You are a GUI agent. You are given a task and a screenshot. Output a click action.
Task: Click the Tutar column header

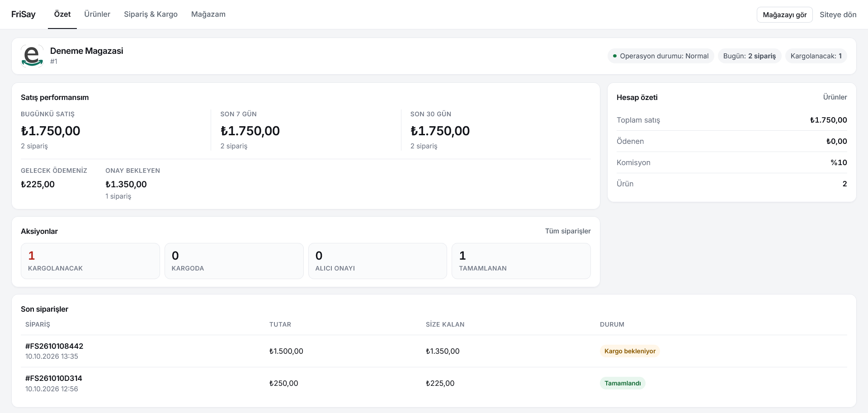point(280,324)
